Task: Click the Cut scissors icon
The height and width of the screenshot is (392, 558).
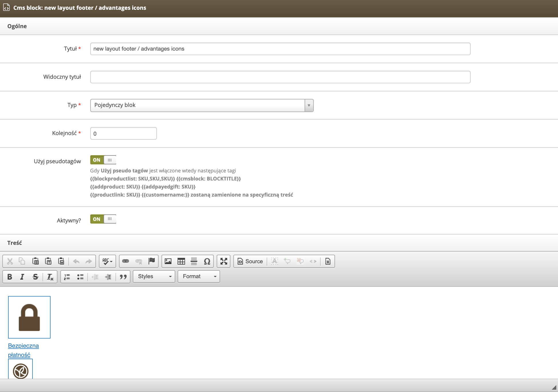Action: tap(10, 261)
